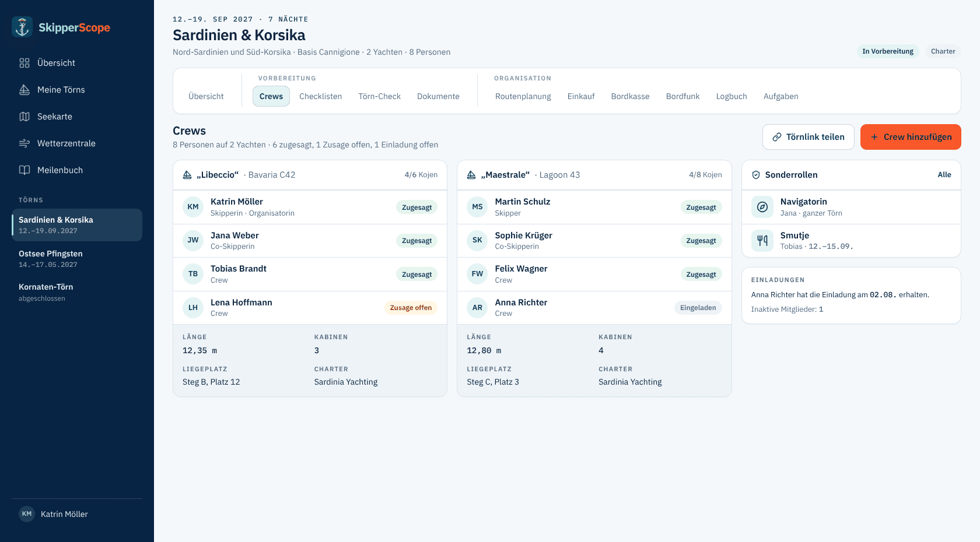Click the Crew hinzufügen button
Screen dimensions: 980x542
pyautogui.click(x=911, y=137)
